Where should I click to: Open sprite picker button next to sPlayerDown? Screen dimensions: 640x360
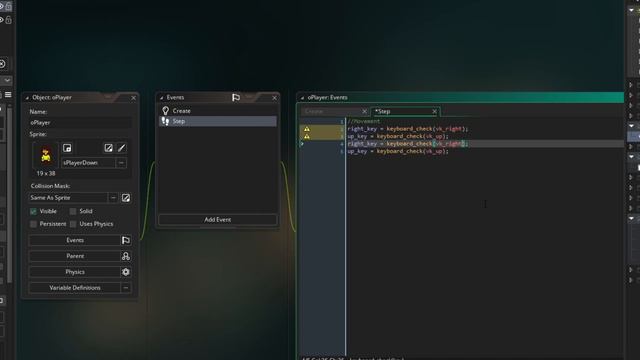coord(121,163)
